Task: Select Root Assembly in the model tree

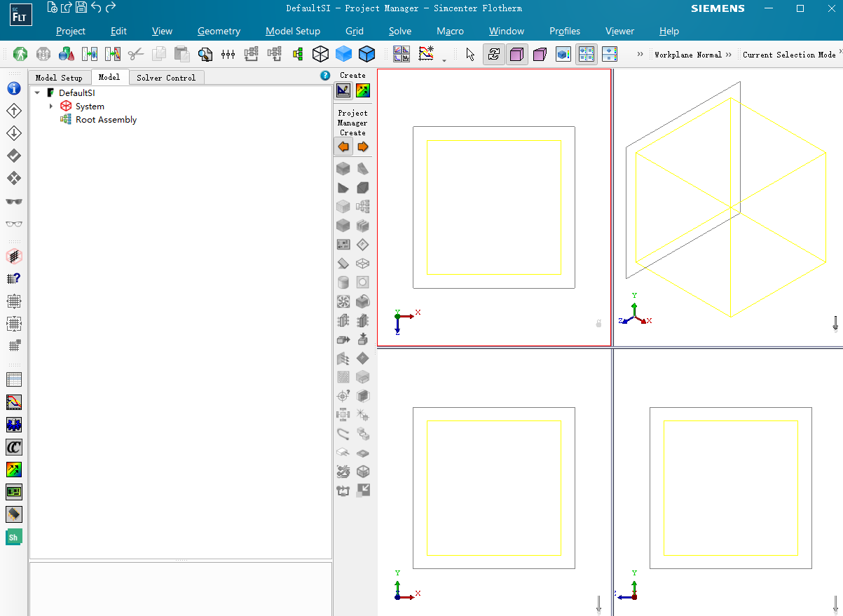Action: [106, 120]
